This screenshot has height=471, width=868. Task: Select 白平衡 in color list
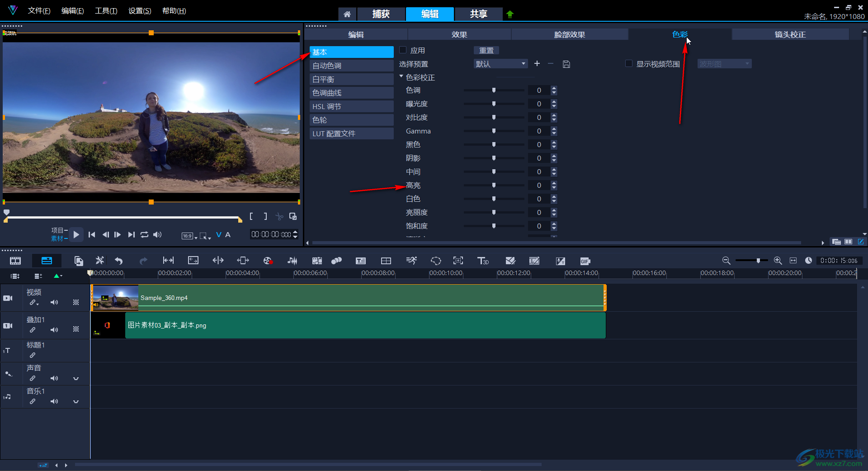pos(352,79)
